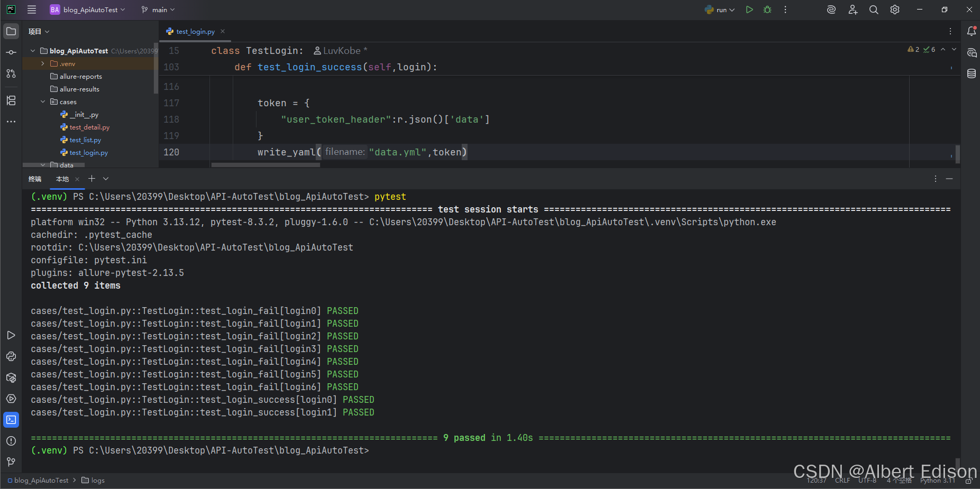980x489 pixels.
Task: Open the AI chat panel
Action: click(972, 52)
